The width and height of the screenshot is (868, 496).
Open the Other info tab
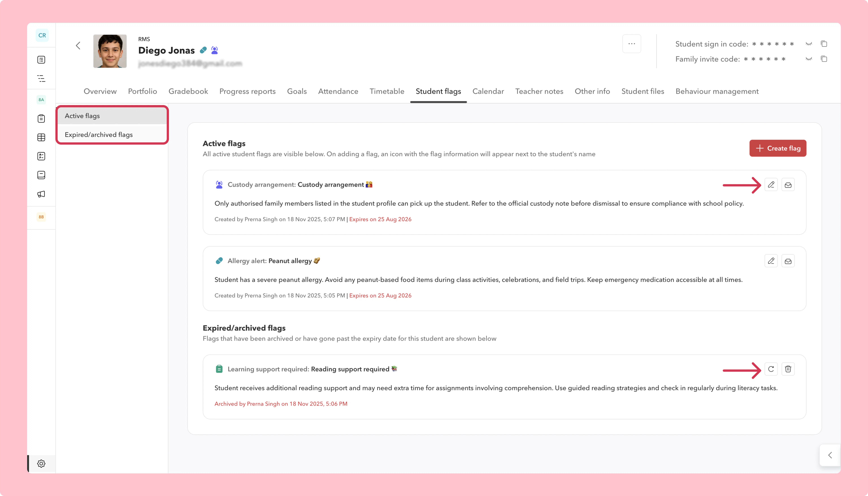coord(592,91)
